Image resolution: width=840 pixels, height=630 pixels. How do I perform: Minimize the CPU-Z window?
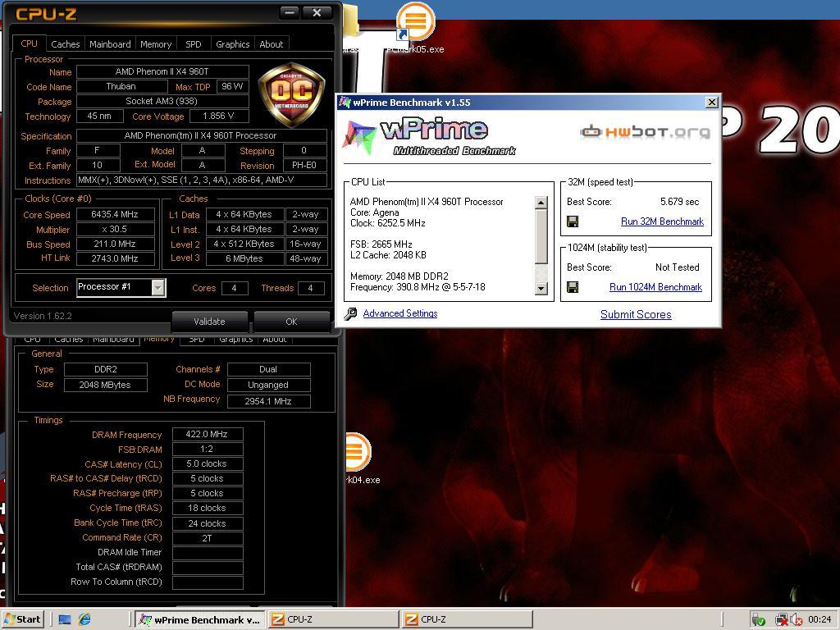point(290,12)
